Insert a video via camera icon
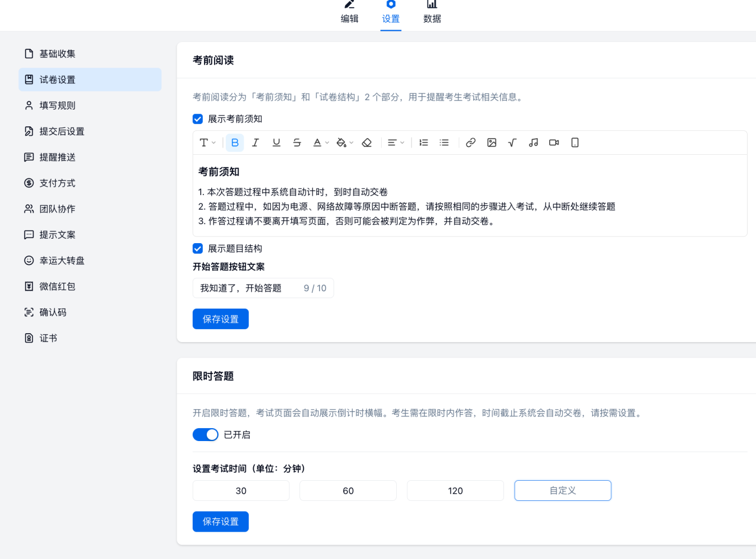This screenshot has width=756, height=559. click(x=554, y=143)
